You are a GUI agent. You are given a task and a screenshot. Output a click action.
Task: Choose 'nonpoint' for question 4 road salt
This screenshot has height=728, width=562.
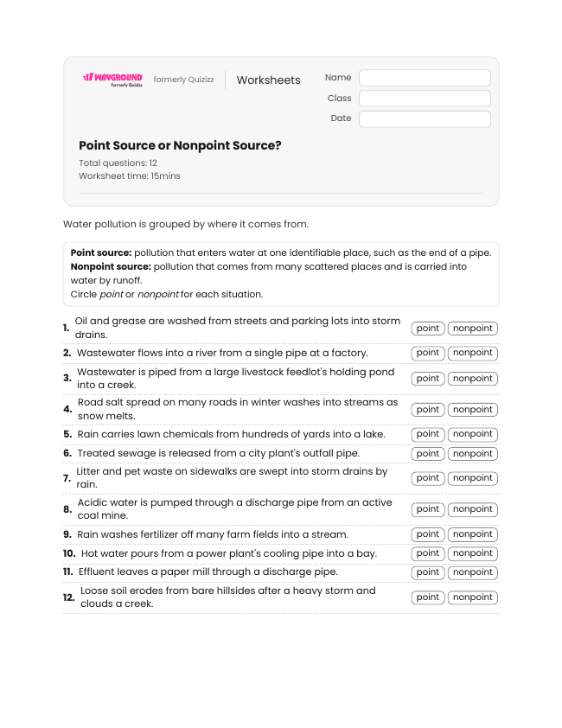pos(472,410)
